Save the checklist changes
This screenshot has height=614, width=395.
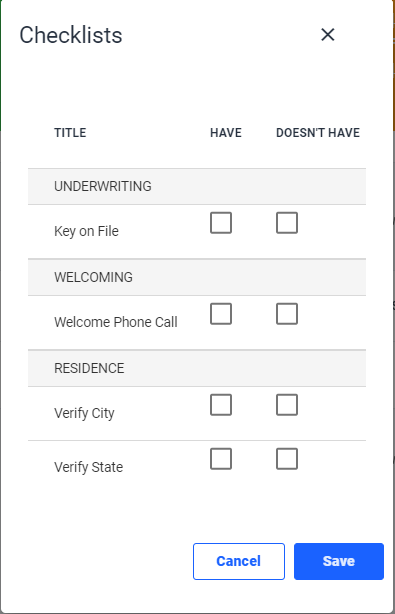coord(339,561)
